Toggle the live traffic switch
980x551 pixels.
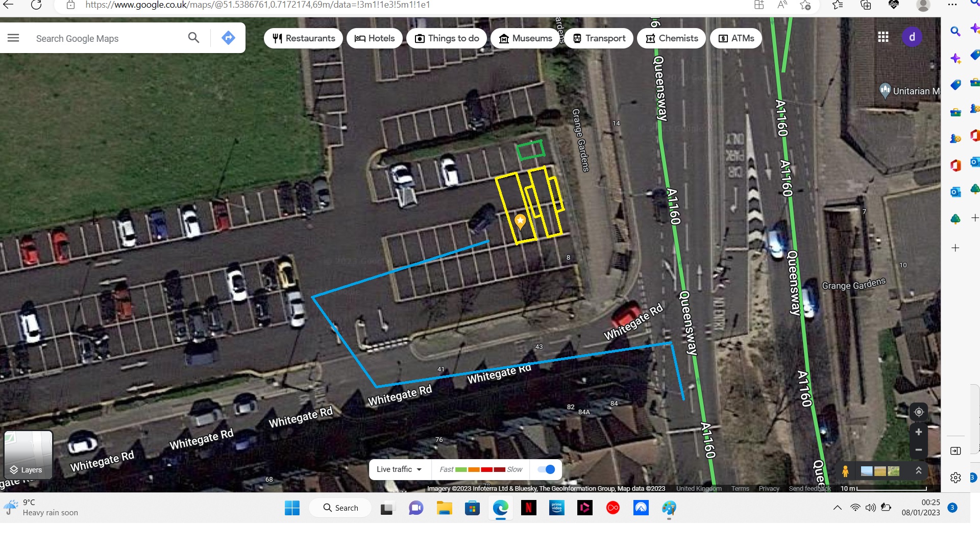(546, 469)
